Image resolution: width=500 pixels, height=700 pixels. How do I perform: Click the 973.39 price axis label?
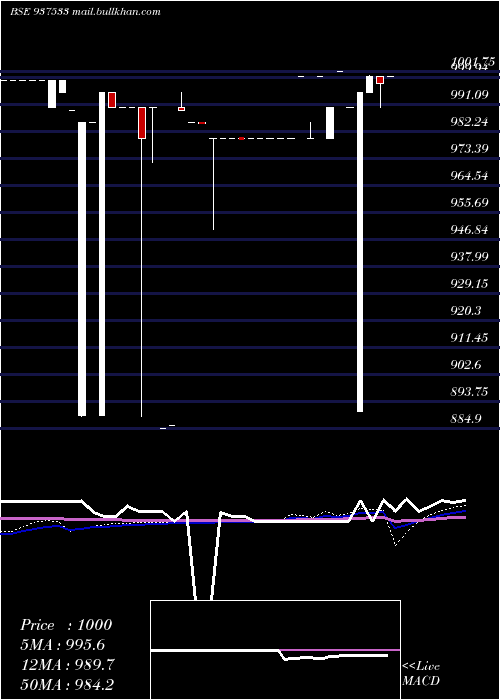click(469, 149)
